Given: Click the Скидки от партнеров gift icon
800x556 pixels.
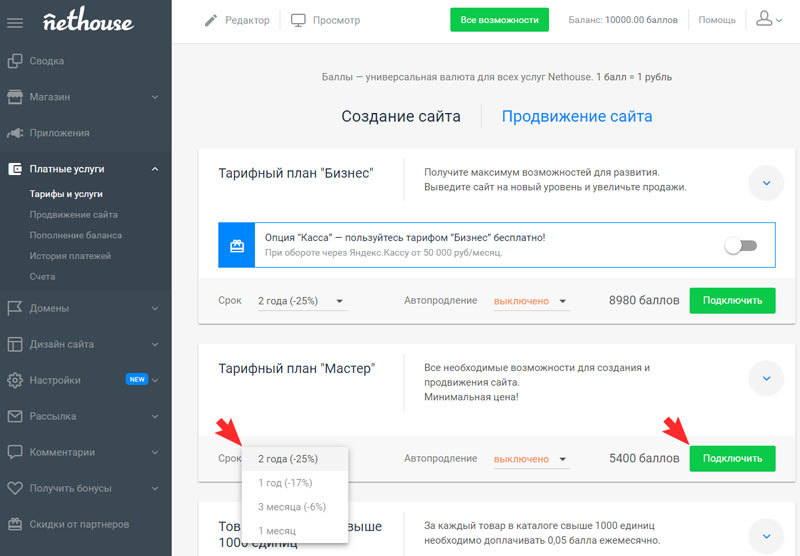Looking at the screenshot, I should tap(15, 524).
